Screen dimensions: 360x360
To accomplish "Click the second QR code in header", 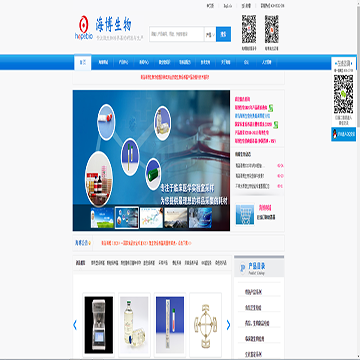I will tap(272, 29).
